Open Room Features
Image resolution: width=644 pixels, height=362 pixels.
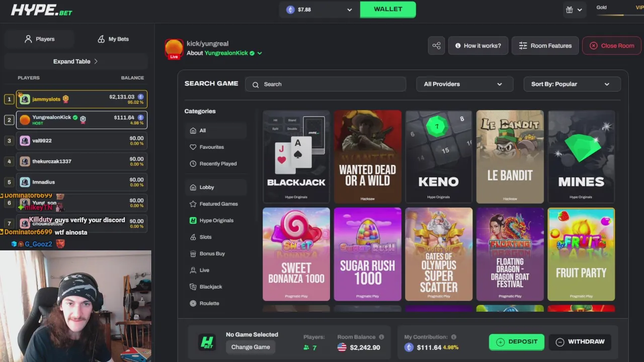pos(545,46)
